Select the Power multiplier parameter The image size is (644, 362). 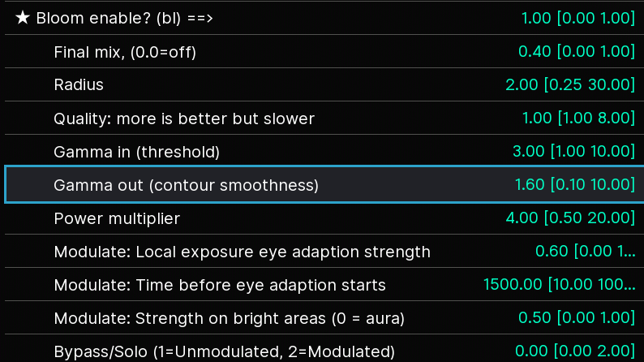pyautogui.click(x=324, y=218)
